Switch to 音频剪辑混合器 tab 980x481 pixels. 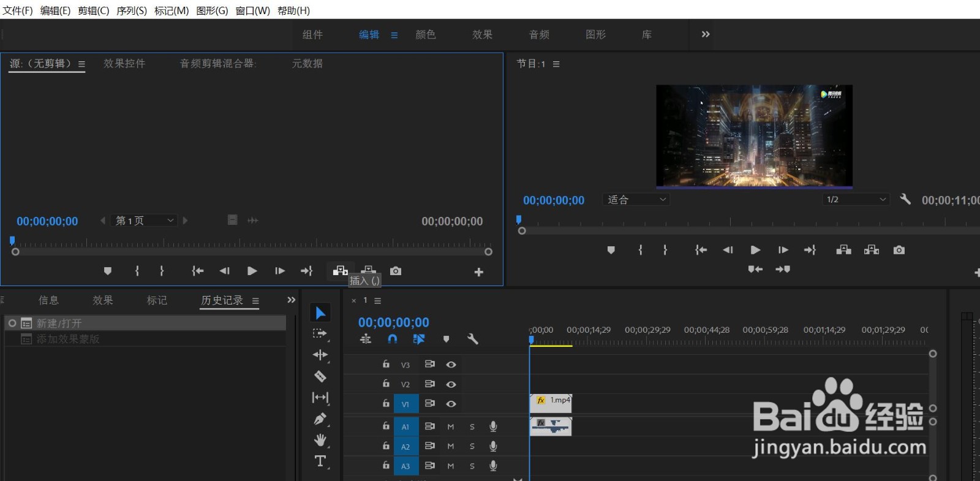(218, 64)
